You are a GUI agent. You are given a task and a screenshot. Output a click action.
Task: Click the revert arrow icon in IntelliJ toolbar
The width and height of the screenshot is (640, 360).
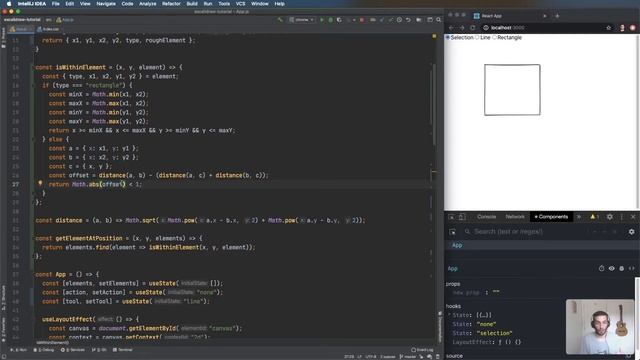(x=408, y=20)
